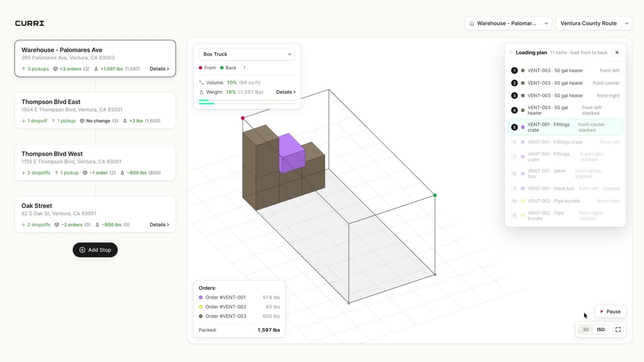Click the 3 pickups arrow icon
This screenshot has height=362, width=644.
pos(24,69)
